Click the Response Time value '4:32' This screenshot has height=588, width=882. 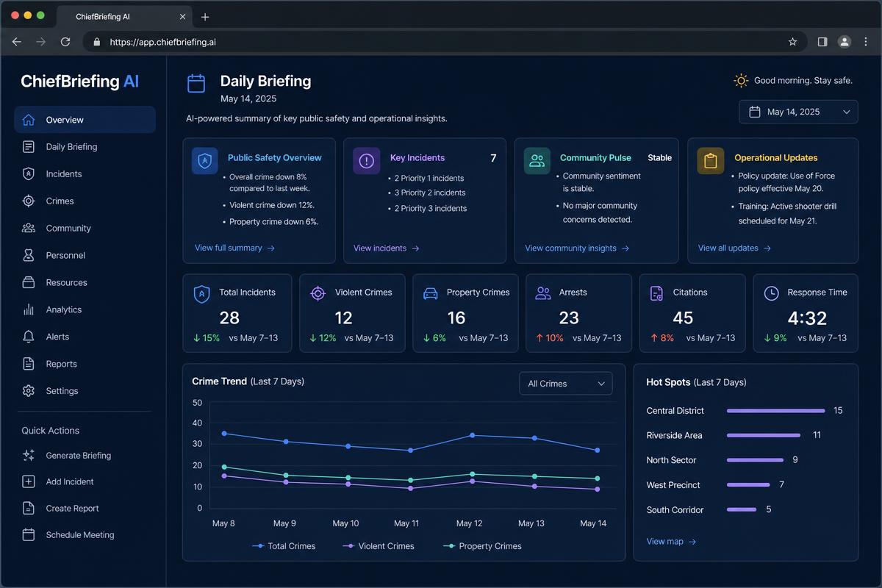click(x=807, y=318)
